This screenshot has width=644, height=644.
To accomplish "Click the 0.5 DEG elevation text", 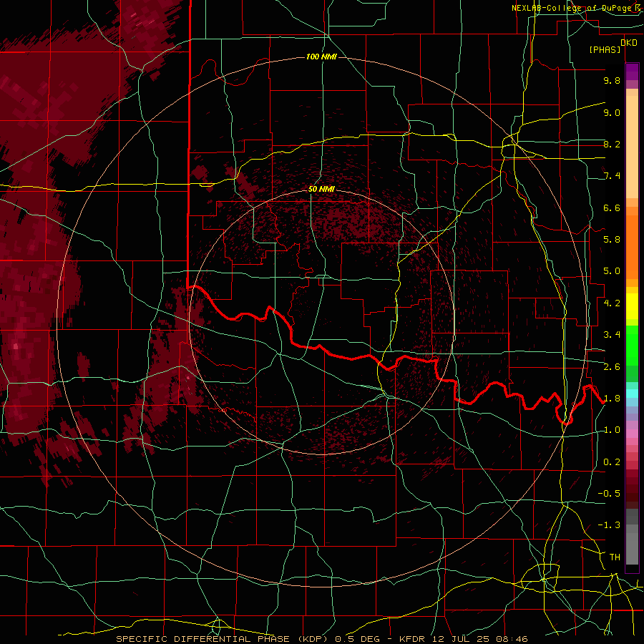I will [358, 639].
